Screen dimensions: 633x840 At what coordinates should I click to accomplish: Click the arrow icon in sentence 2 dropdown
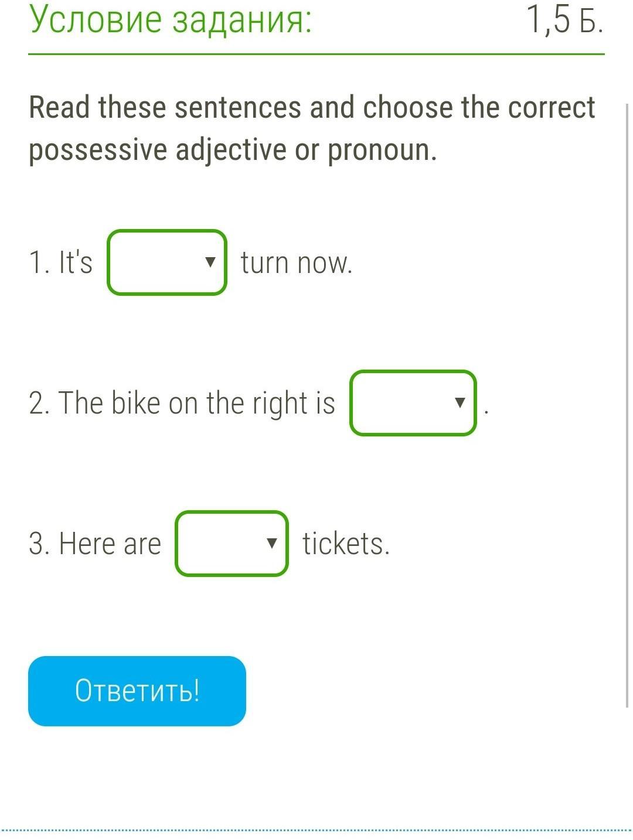460,402
